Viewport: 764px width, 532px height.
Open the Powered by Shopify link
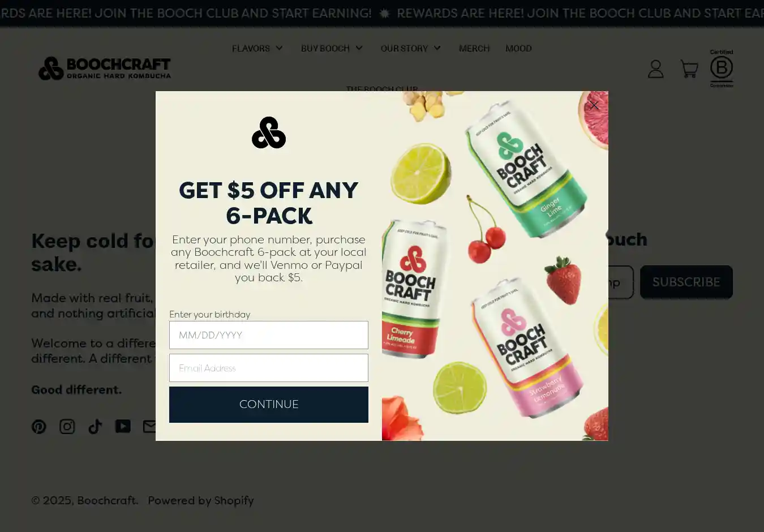point(201,501)
